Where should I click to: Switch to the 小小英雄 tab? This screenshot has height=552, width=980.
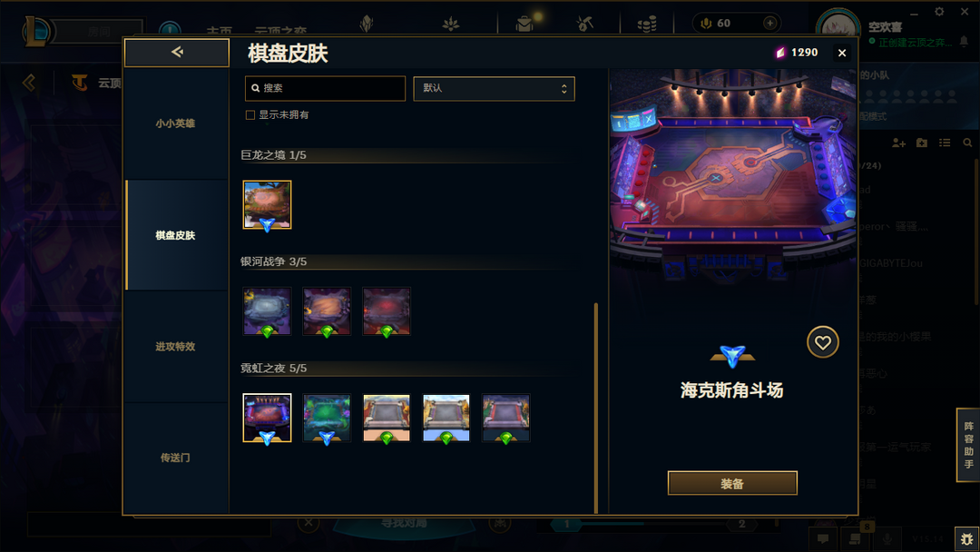coord(176,123)
